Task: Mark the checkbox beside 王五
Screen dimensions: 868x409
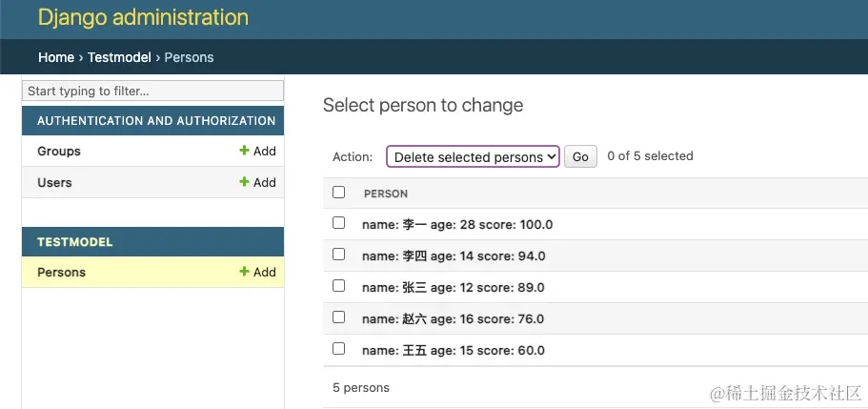Action: pos(338,349)
